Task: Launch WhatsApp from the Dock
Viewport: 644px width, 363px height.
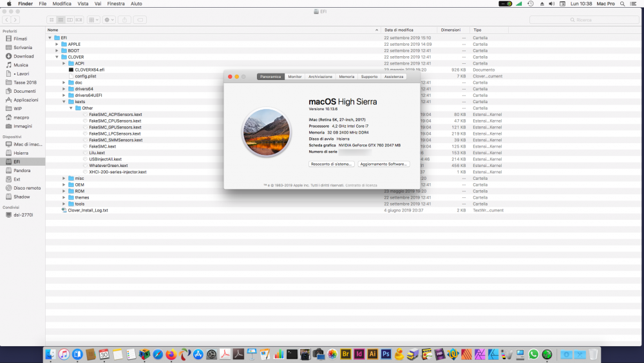Action: (533, 354)
